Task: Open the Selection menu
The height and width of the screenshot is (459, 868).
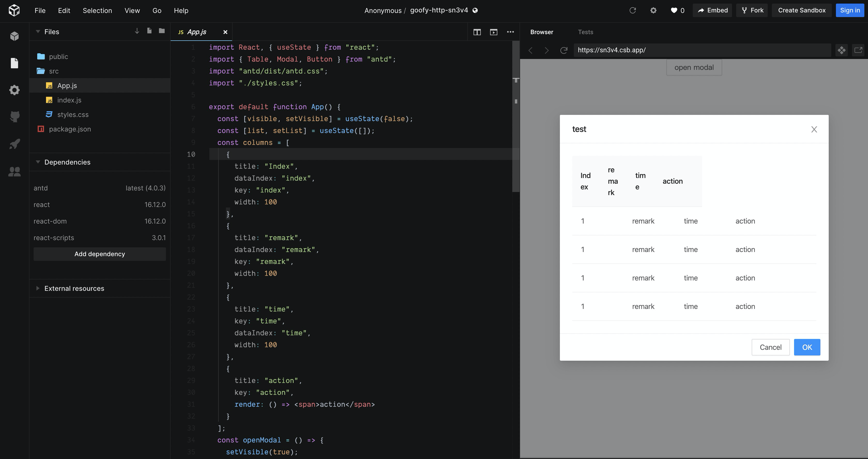Action: point(97,10)
